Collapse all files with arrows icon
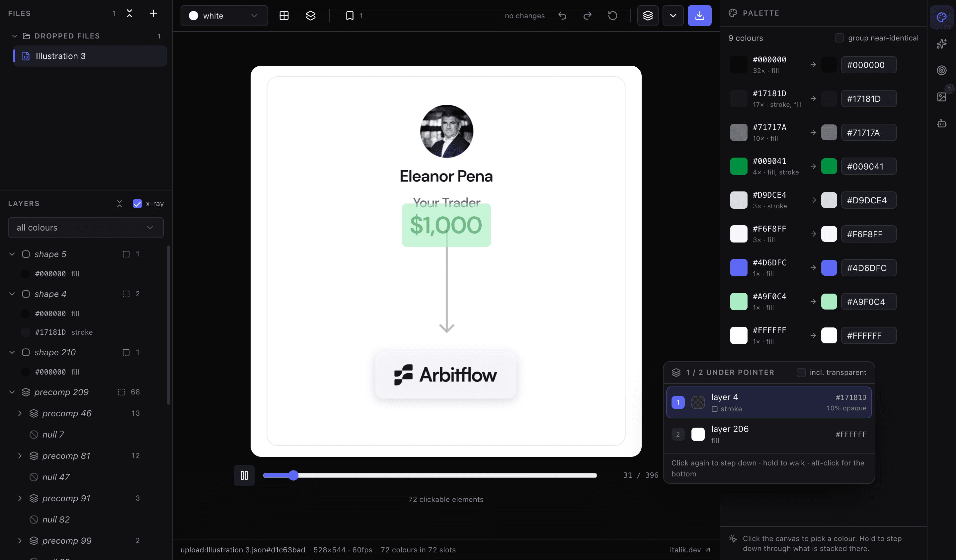Screen dimensions: 956x560 point(129,14)
